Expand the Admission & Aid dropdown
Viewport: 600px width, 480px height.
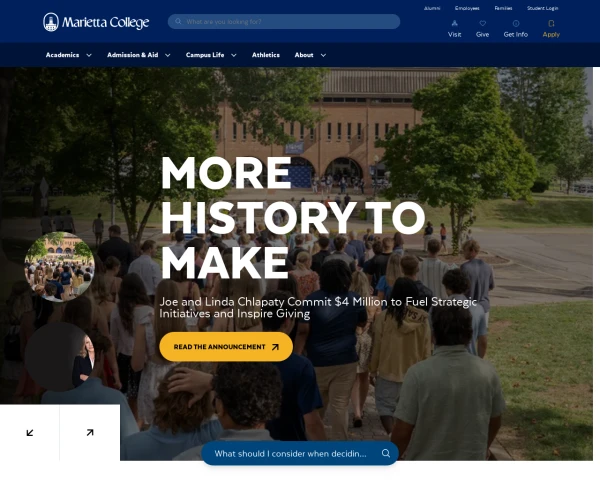pos(168,55)
